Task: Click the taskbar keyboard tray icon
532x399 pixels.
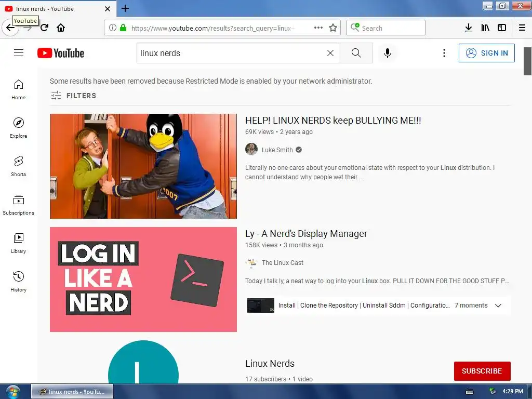Action: [470, 392]
